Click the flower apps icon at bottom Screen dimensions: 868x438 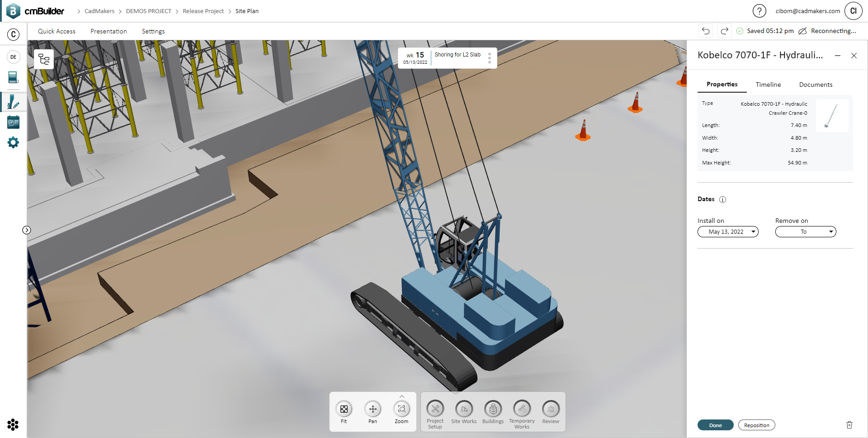(13, 424)
